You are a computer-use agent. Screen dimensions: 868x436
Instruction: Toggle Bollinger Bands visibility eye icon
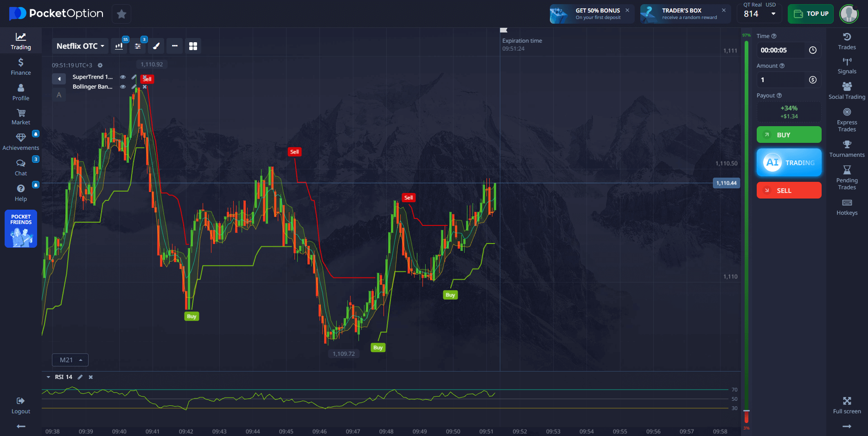click(x=123, y=87)
